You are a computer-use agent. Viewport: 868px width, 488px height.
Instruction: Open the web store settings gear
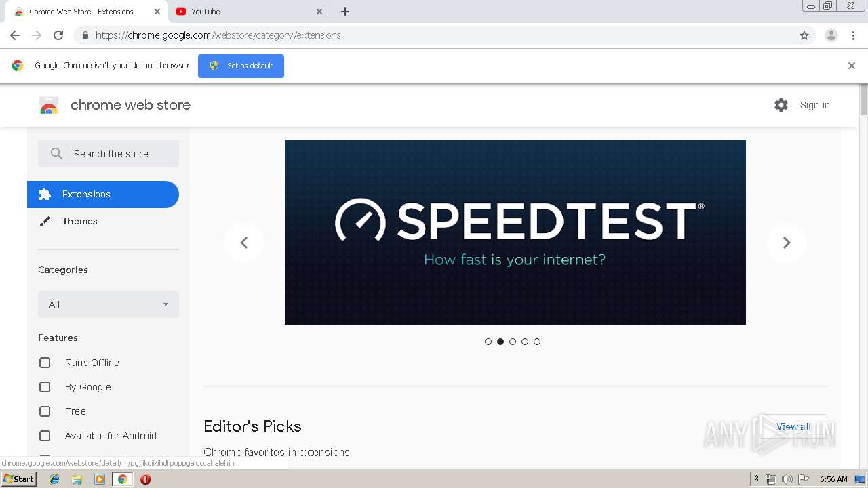coord(781,105)
